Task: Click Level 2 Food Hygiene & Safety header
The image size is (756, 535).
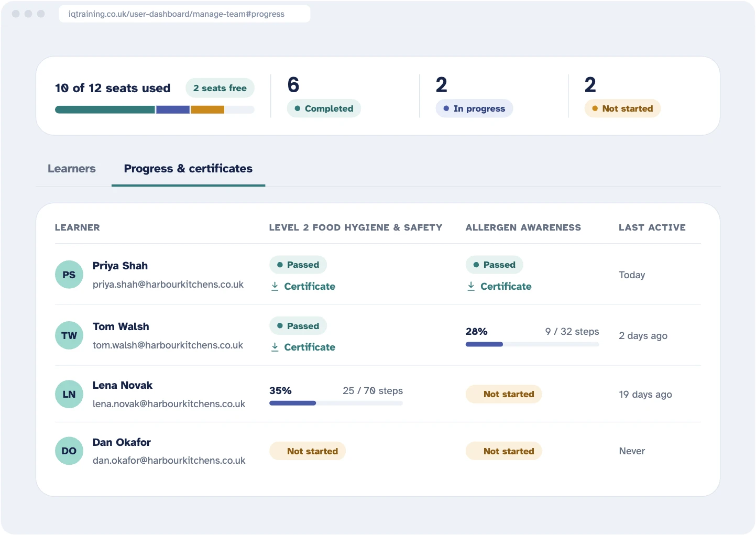Action: pos(356,227)
